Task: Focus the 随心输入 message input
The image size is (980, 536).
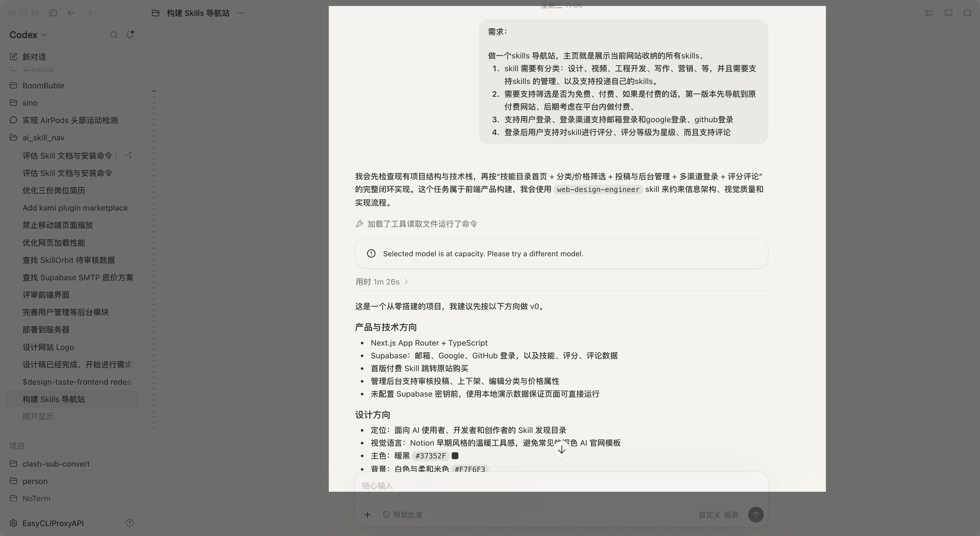Action: click(x=561, y=486)
